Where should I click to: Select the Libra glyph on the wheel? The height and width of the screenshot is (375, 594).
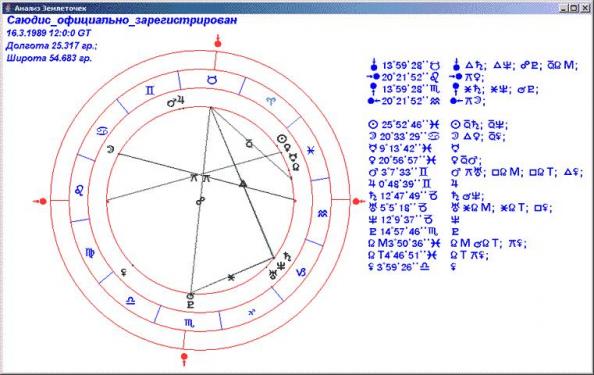[x=130, y=301]
